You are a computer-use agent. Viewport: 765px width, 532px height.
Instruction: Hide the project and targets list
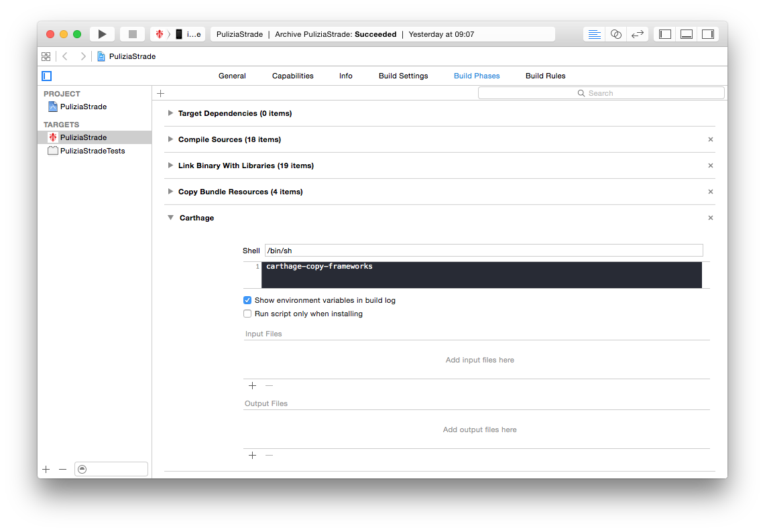pos(47,76)
